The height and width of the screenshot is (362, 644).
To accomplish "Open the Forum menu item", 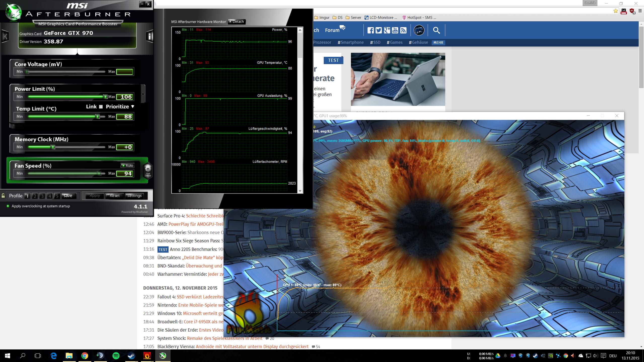I will point(335,29).
